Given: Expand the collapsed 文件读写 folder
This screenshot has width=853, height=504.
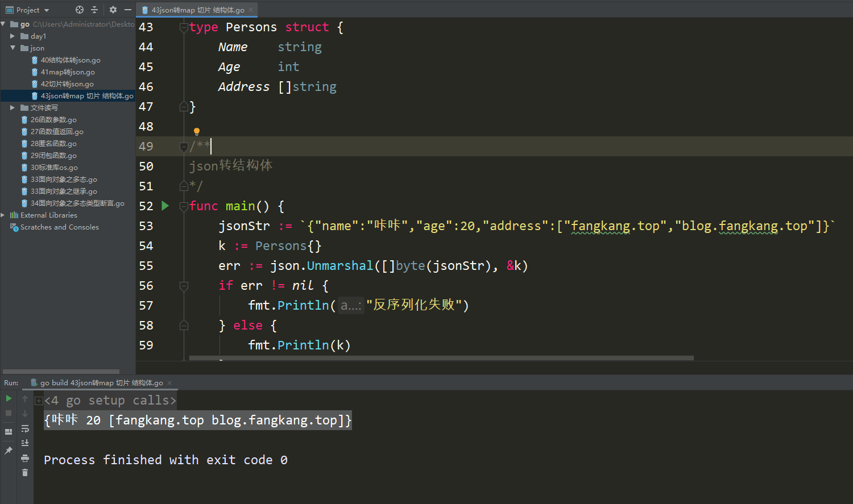Looking at the screenshot, I should tap(13, 107).
